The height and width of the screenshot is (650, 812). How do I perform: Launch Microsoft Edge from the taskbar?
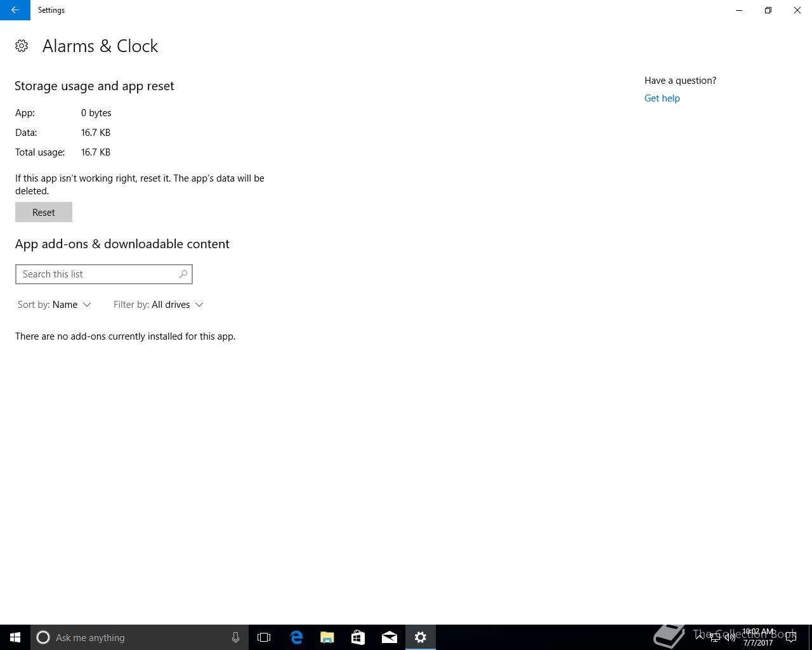pos(296,637)
